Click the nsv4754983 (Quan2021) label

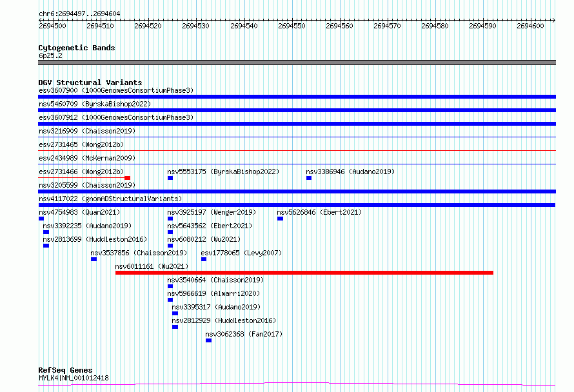pyautogui.click(x=79, y=212)
